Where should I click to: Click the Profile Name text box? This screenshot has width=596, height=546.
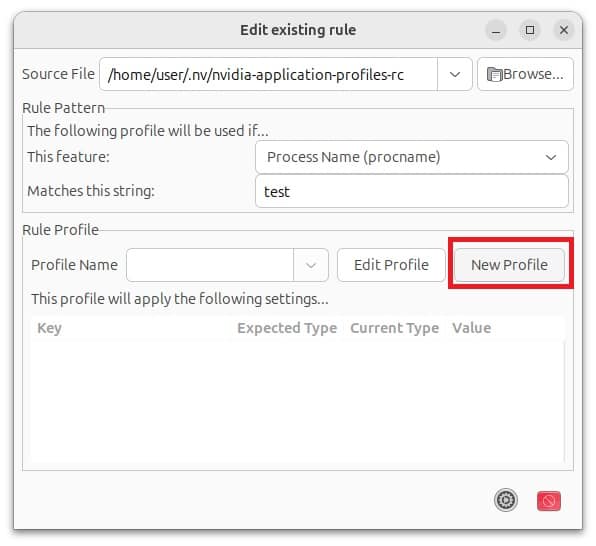[210, 265]
